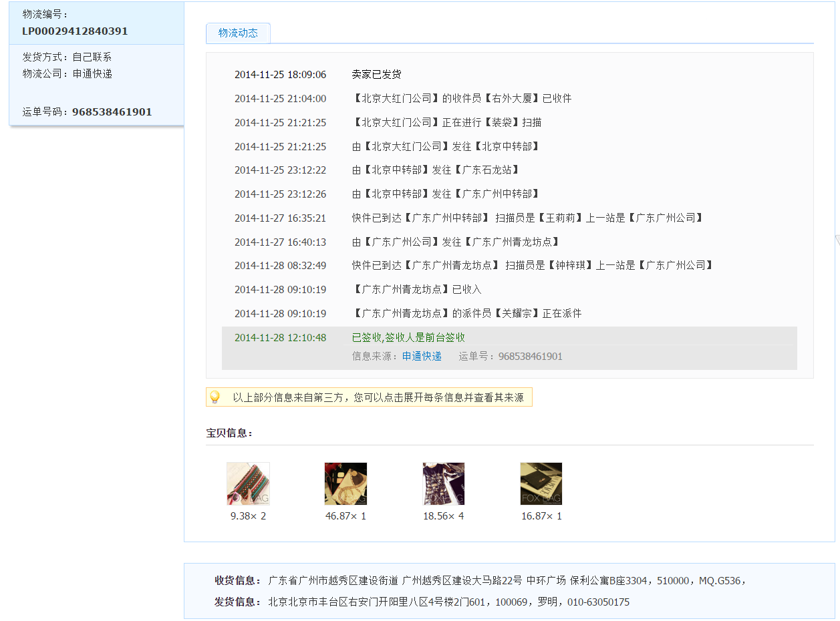This screenshot has height=621, width=840.
Task: Open the 9.38× 2 product thumbnail
Action: (248, 483)
